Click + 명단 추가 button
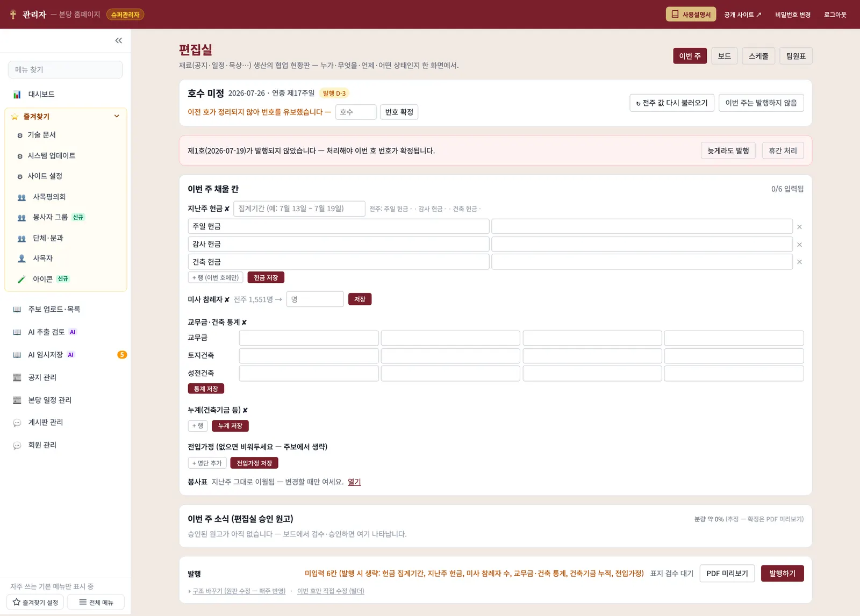 click(x=207, y=463)
